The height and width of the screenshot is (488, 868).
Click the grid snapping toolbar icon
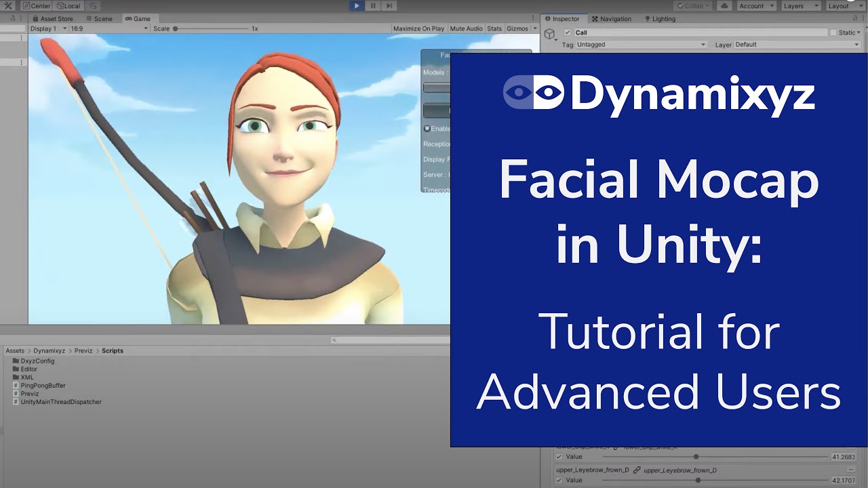[x=94, y=6]
